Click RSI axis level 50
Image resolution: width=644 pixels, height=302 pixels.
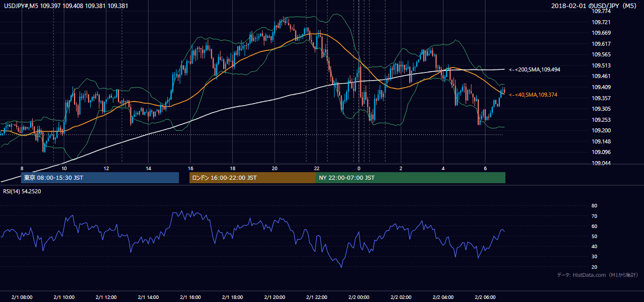coord(594,236)
